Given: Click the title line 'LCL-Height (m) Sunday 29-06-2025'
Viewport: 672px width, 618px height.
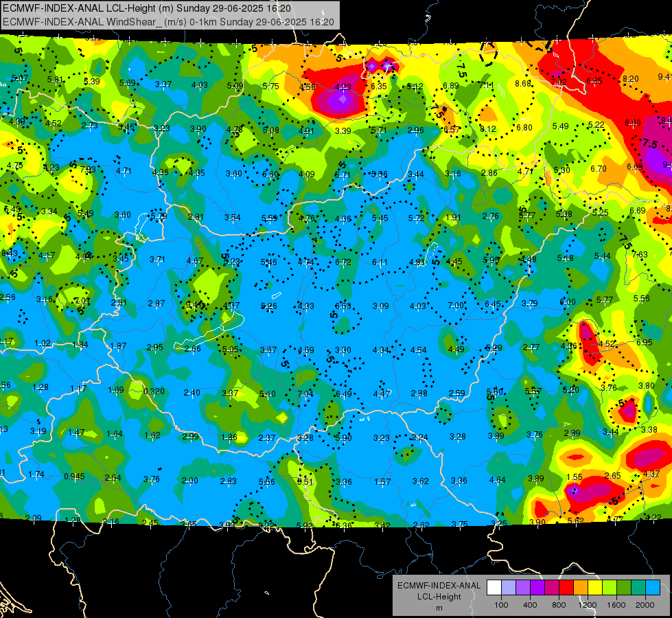Looking at the screenshot, I should [147, 8].
